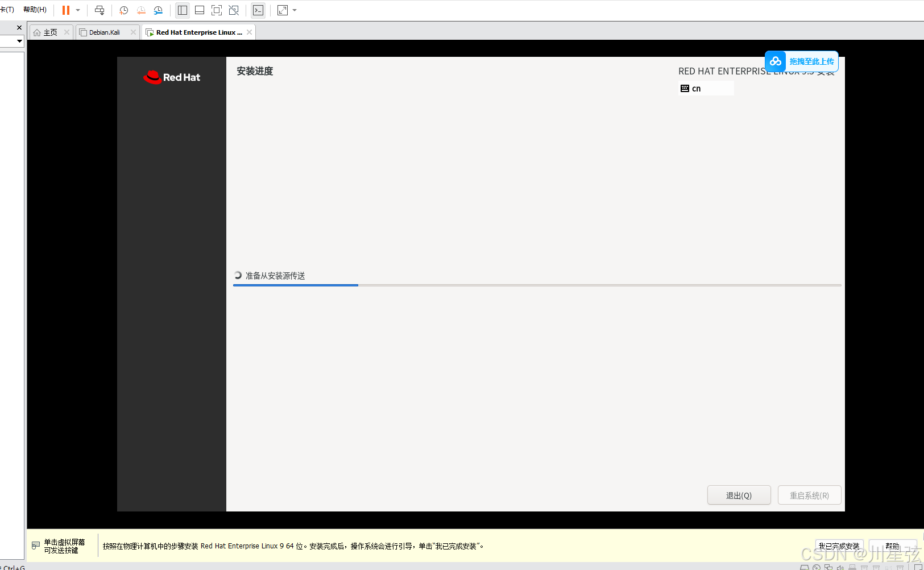Close the library side panel
Screen dimensions: 924x570
point(19,27)
